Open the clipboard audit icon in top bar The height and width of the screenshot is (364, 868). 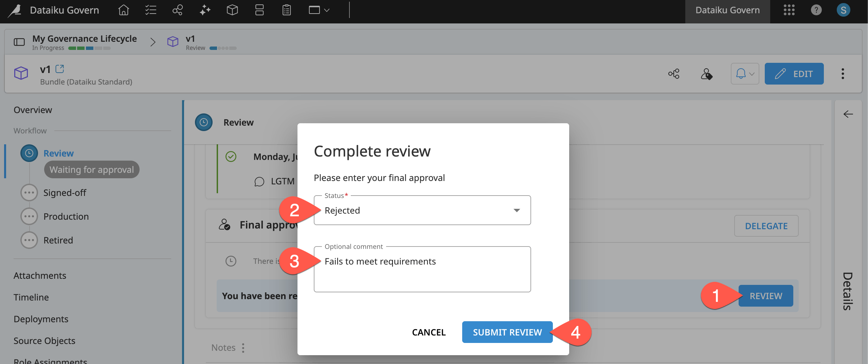click(286, 10)
